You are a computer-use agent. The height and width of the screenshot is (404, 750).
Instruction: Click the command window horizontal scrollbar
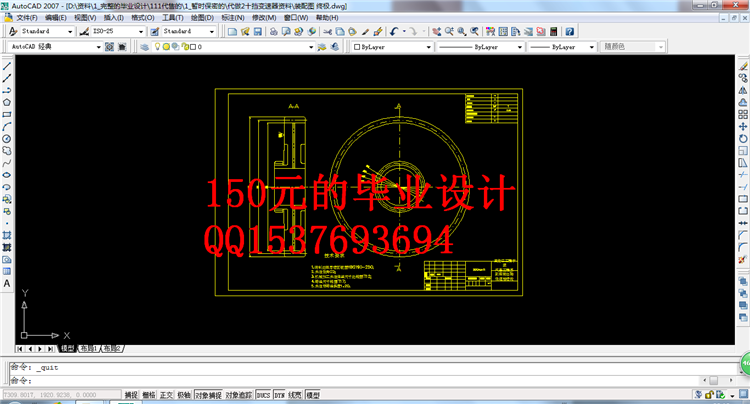(x=717, y=380)
